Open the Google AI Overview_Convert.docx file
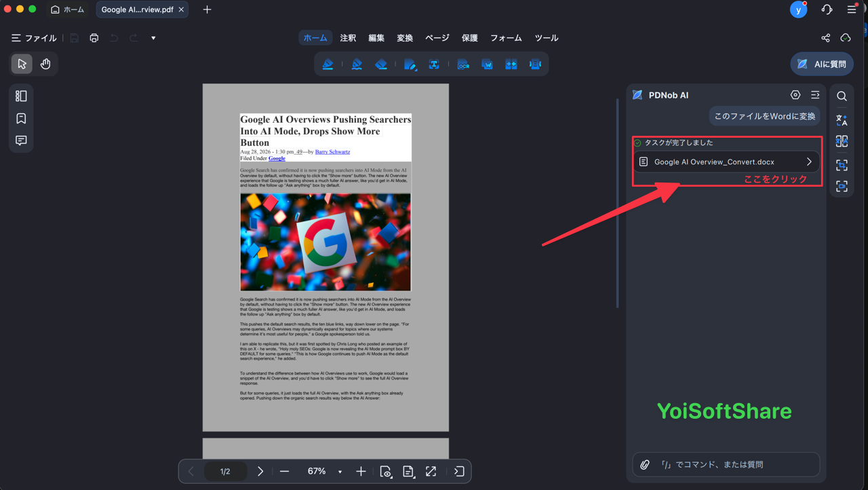Screen dimensions: 868x490 [726, 162]
